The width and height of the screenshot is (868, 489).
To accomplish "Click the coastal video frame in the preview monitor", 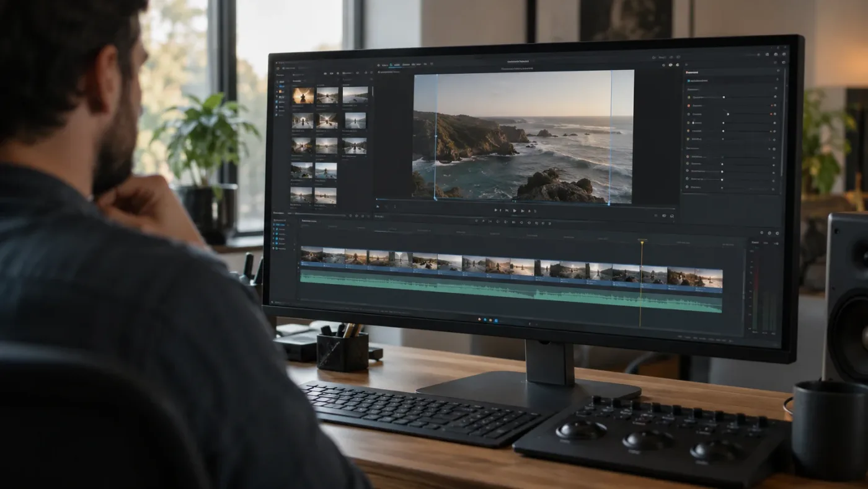I will 523,137.
